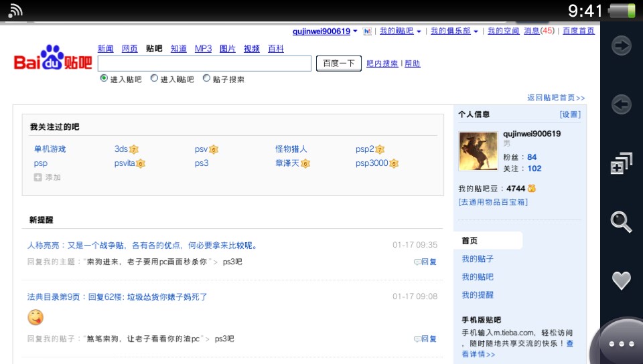Open the three-dots options menu

(x=622, y=344)
